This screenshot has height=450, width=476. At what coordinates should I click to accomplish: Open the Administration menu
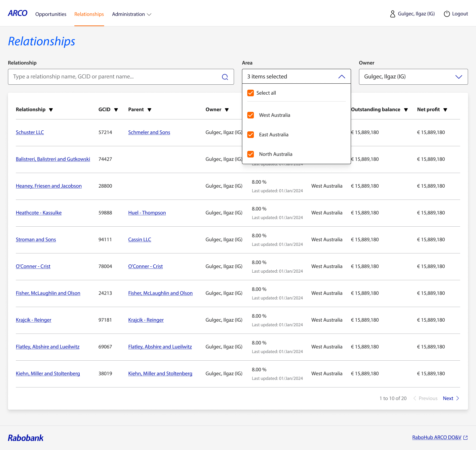[x=132, y=14]
